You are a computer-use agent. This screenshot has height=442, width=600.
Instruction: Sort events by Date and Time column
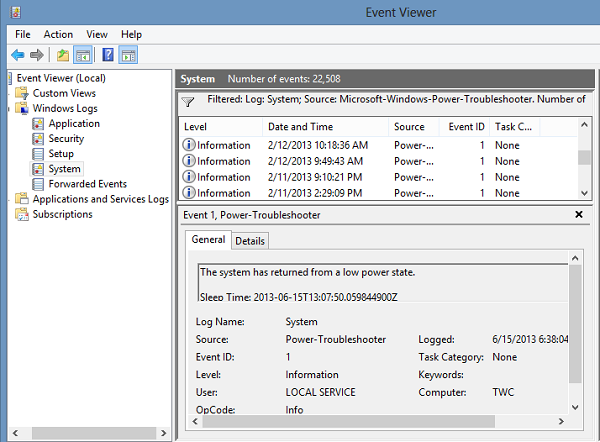(300, 127)
